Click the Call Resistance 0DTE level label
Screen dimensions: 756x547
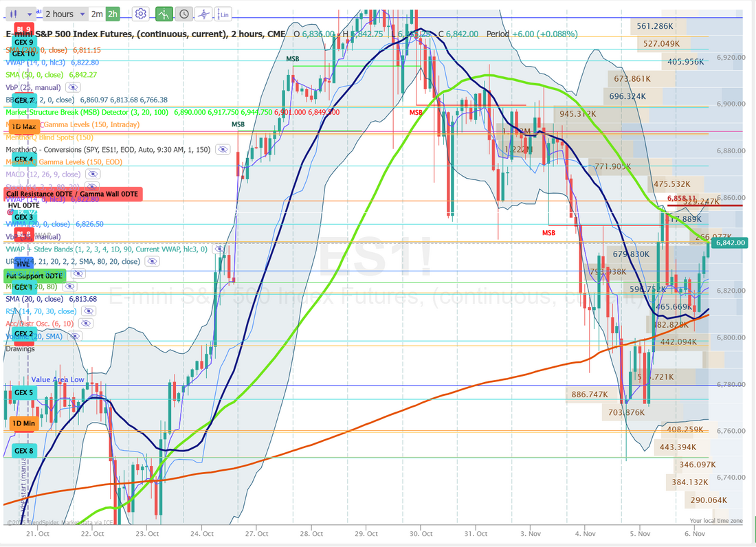click(73, 194)
